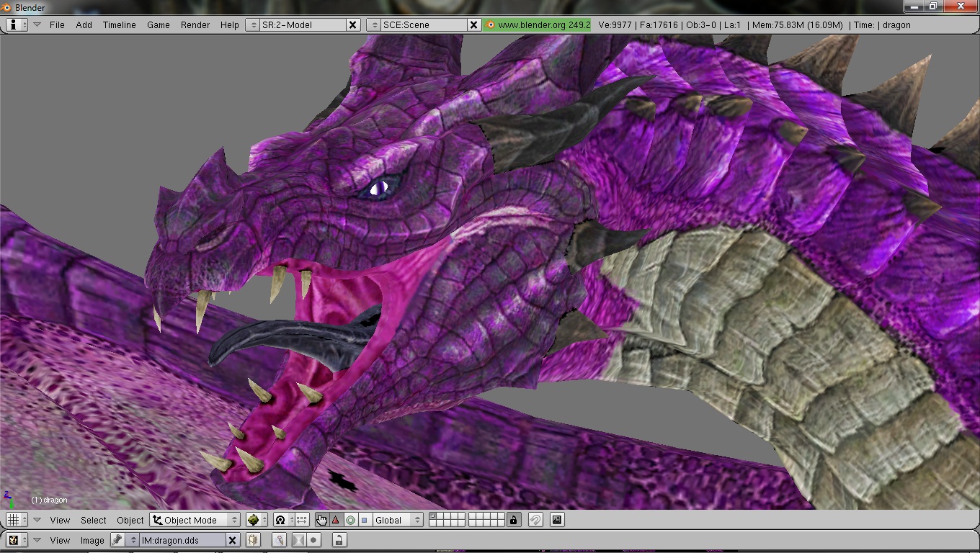This screenshot has width=980, height=553.
Task: Click the manipulator hand toggle icon
Action: point(321,520)
